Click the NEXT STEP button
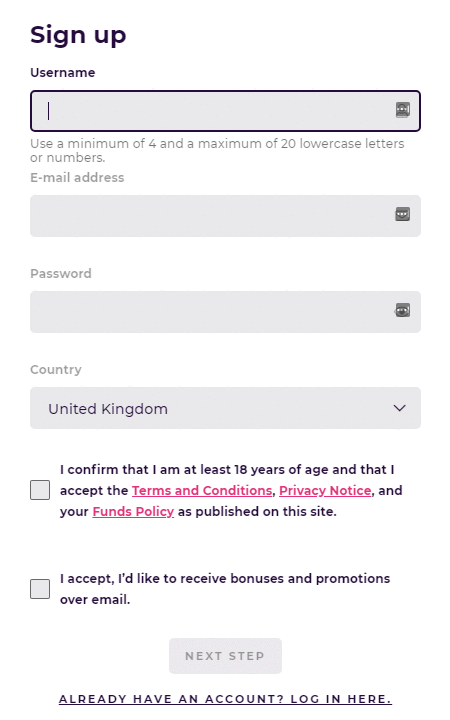Image resolution: width=450 pixels, height=720 pixels. point(225,656)
